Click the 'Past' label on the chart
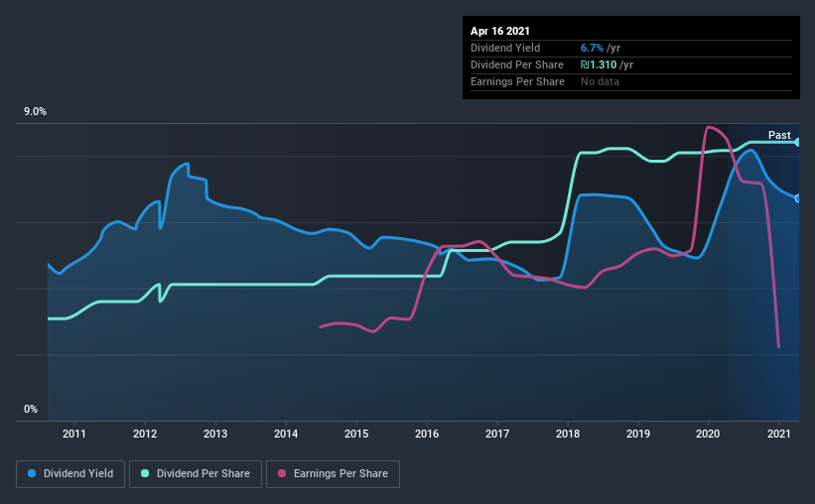 pyautogui.click(x=779, y=135)
